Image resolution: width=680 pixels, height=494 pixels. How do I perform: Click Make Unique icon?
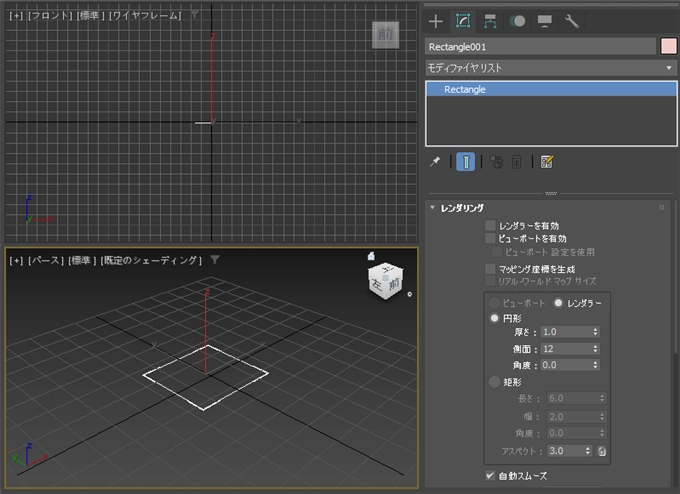[x=496, y=162]
